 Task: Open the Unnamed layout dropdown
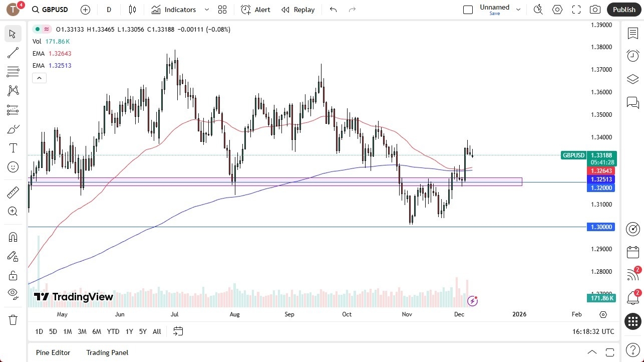[518, 8]
